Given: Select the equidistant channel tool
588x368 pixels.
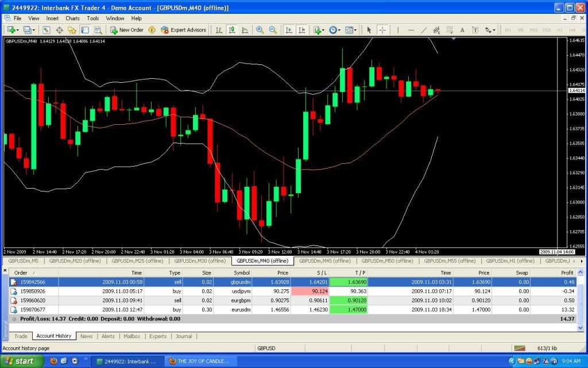Looking at the screenshot, I should (436, 30).
